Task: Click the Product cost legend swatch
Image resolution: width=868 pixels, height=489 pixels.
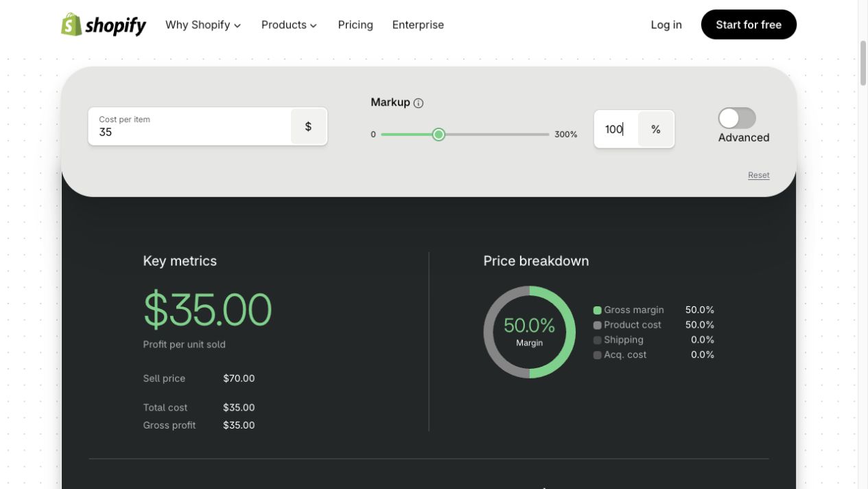Action: tap(597, 326)
